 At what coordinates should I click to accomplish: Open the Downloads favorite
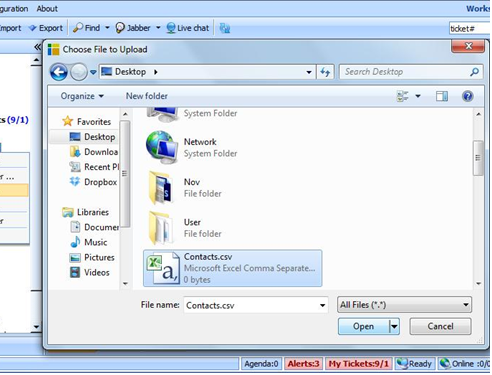(x=94, y=152)
